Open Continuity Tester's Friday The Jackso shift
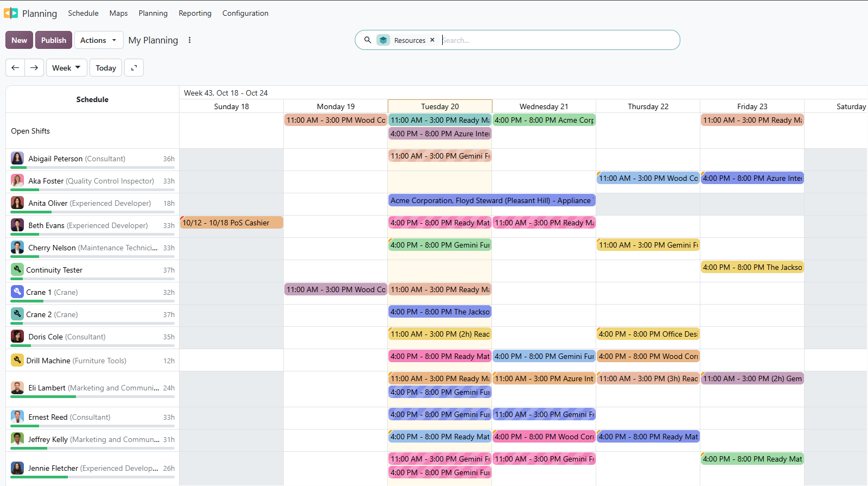Viewport: 868px width, 486px height. (752, 267)
